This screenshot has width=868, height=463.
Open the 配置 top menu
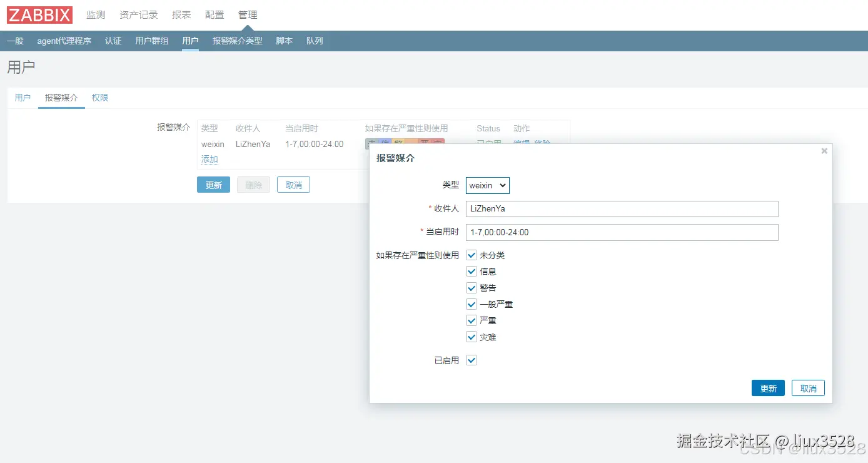pyautogui.click(x=214, y=15)
